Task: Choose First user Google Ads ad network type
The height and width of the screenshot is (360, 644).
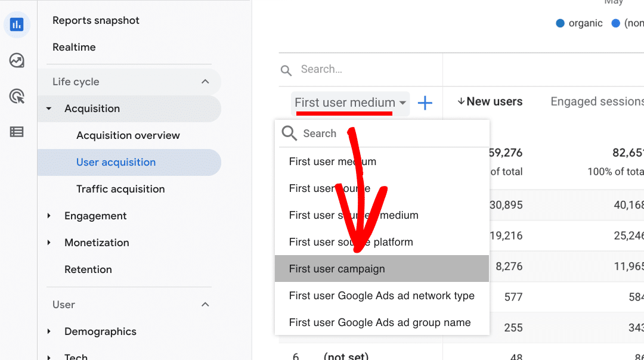Action: [382, 296]
